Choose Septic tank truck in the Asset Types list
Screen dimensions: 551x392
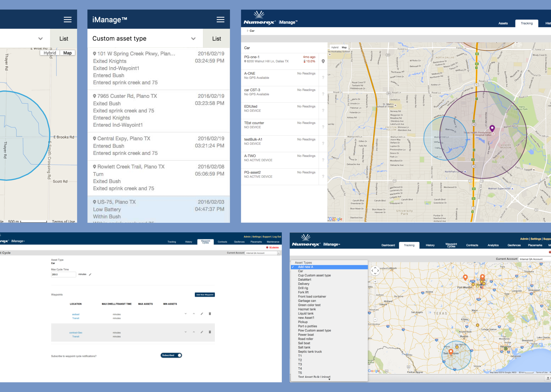point(329,352)
